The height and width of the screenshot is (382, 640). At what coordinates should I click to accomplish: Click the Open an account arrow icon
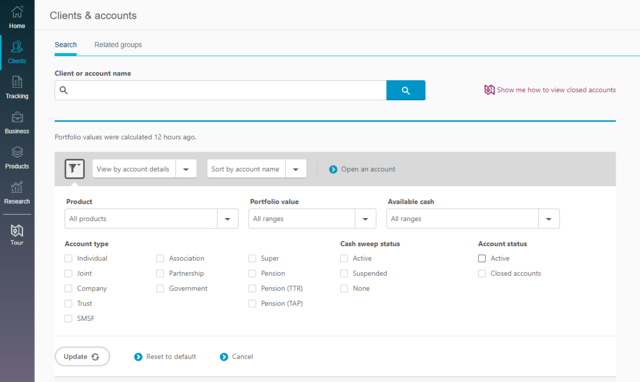click(333, 169)
